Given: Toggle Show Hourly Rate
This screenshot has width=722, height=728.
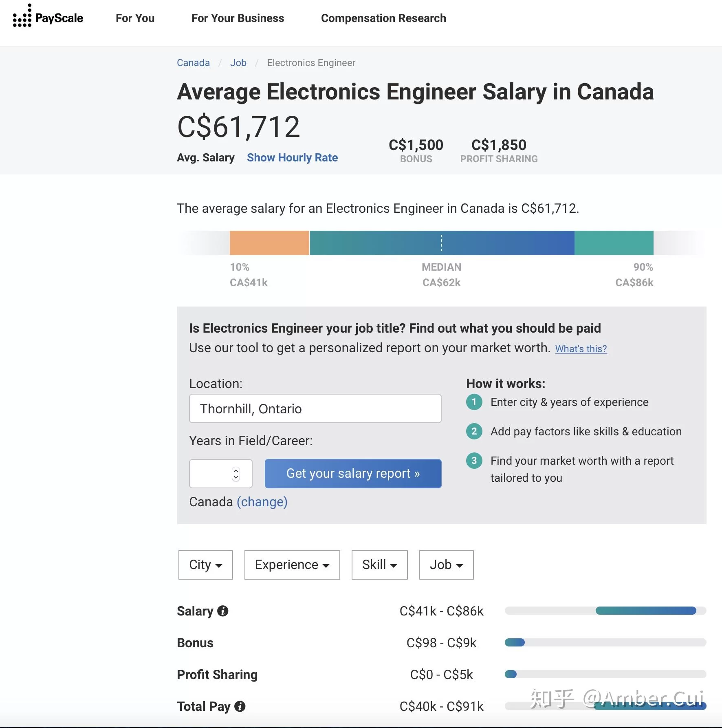Looking at the screenshot, I should 292,158.
